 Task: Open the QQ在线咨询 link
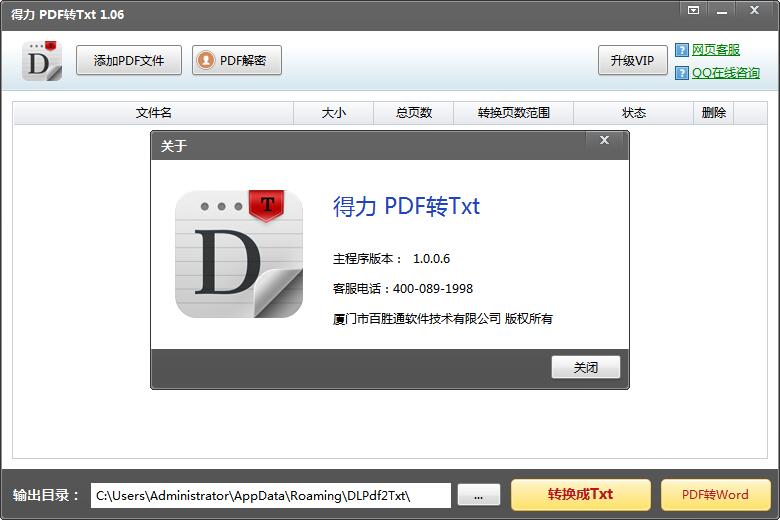tap(725, 73)
